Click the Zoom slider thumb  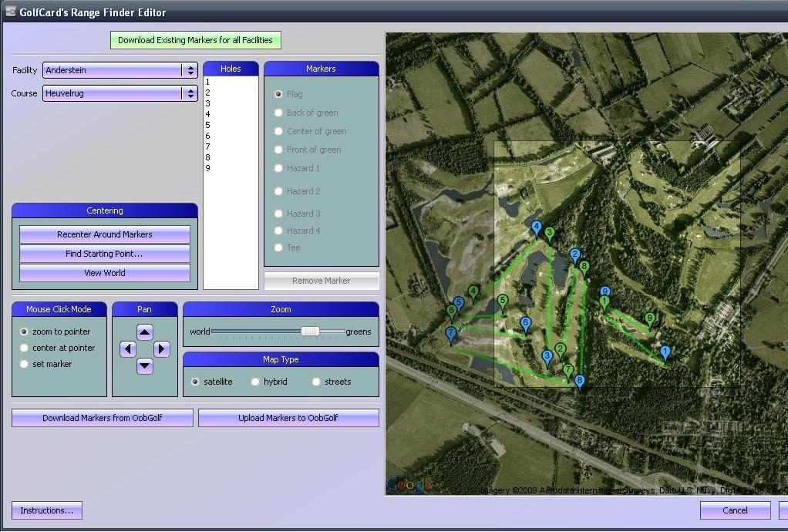(x=310, y=331)
